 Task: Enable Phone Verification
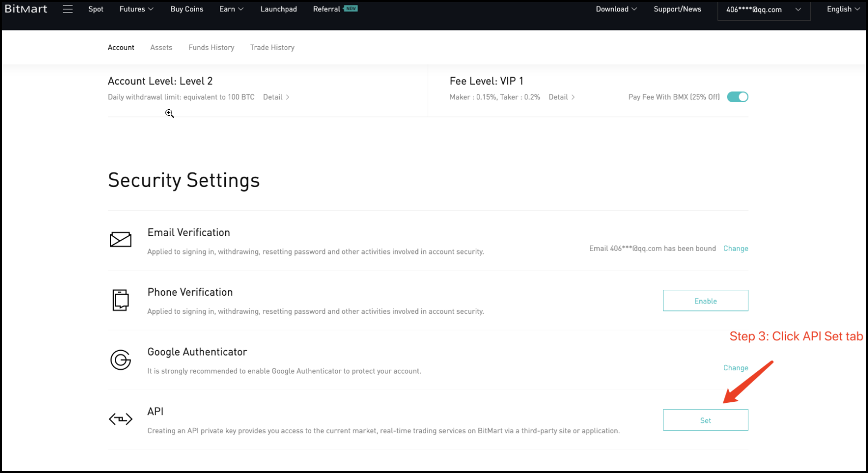tap(705, 301)
